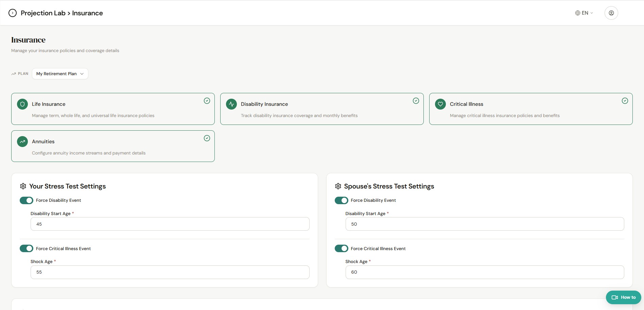Screen dimensions: 644x310
Task: Click 'Manage term, whole life, and universal life' description
Action: point(93,116)
